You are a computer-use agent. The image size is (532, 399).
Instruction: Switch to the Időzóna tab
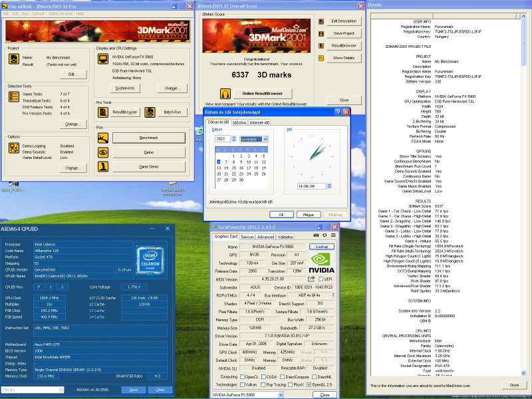point(239,123)
